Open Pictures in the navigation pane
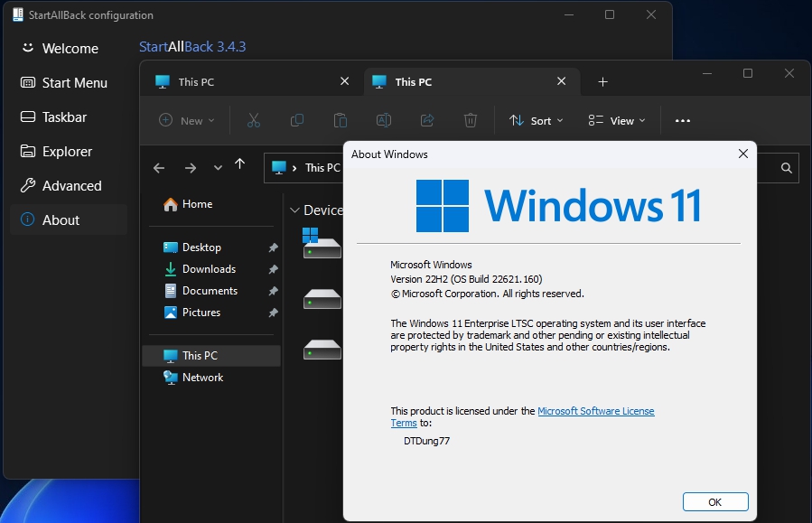The height and width of the screenshot is (523, 812). [211, 313]
